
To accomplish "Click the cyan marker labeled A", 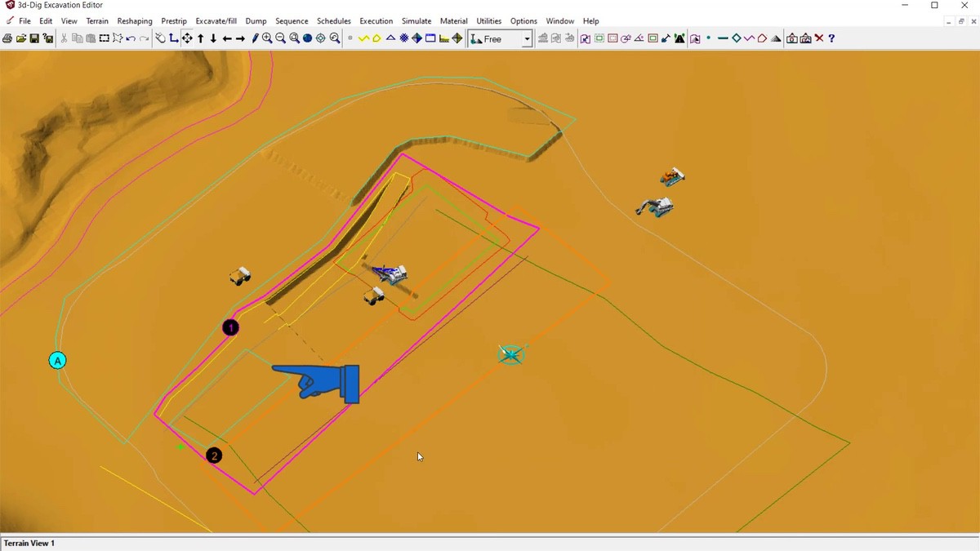I will tap(57, 360).
